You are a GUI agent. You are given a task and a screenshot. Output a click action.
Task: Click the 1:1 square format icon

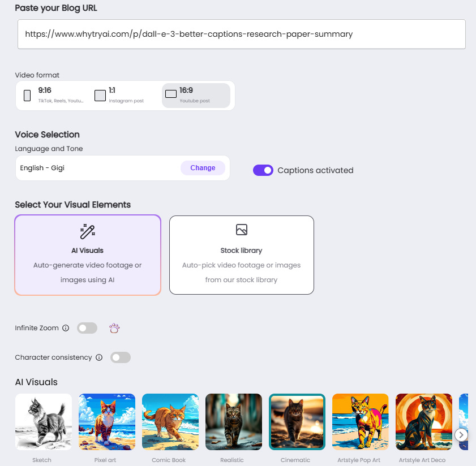100,96
